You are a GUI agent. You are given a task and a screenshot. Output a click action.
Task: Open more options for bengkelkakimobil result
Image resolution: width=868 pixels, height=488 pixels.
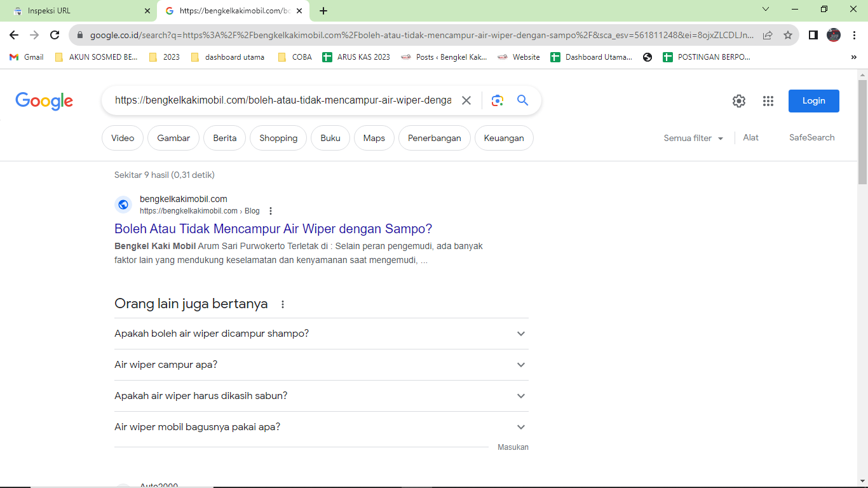point(271,211)
